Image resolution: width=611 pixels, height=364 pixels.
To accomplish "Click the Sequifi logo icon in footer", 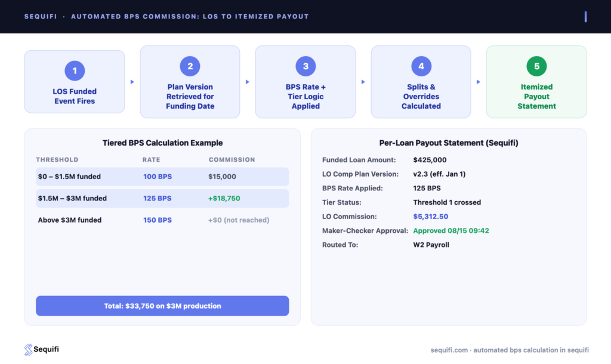I will coord(28,350).
